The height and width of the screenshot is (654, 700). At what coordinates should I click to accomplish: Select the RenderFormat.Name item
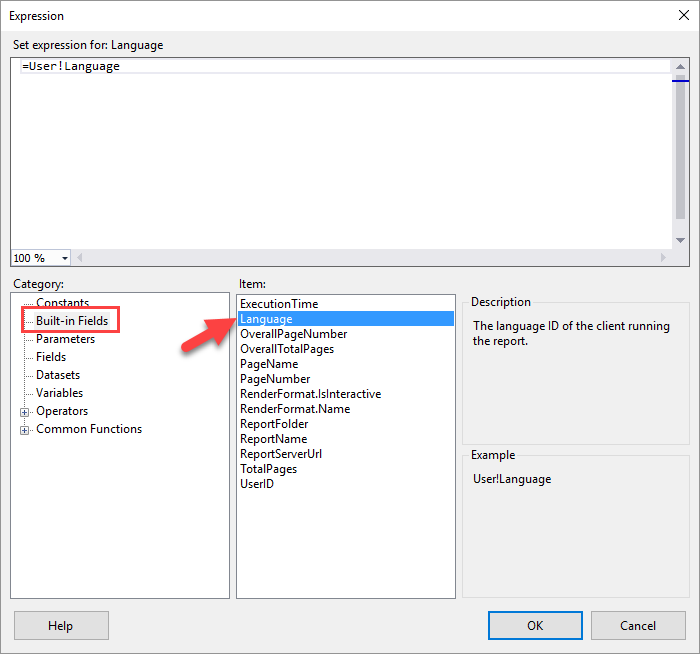click(346, 409)
